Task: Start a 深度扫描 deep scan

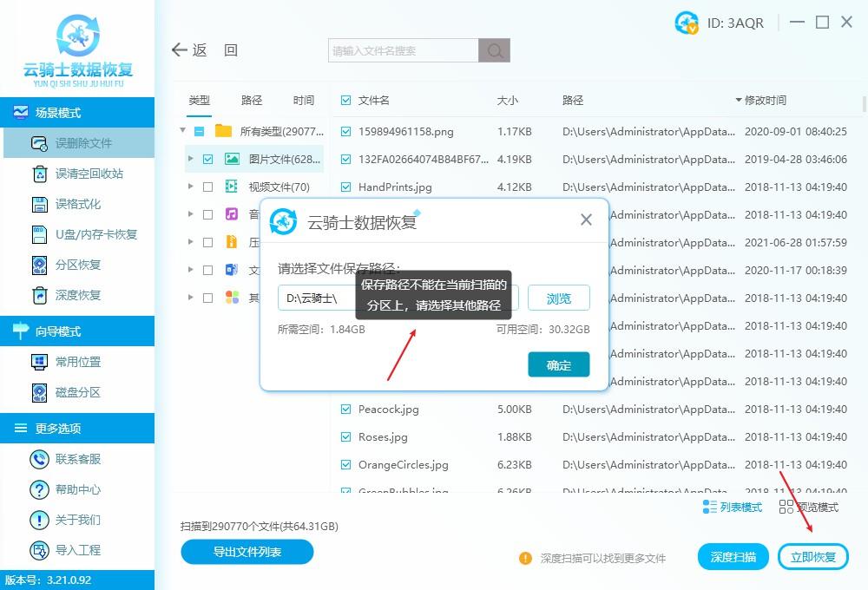Action: click(x=733, y=557)
